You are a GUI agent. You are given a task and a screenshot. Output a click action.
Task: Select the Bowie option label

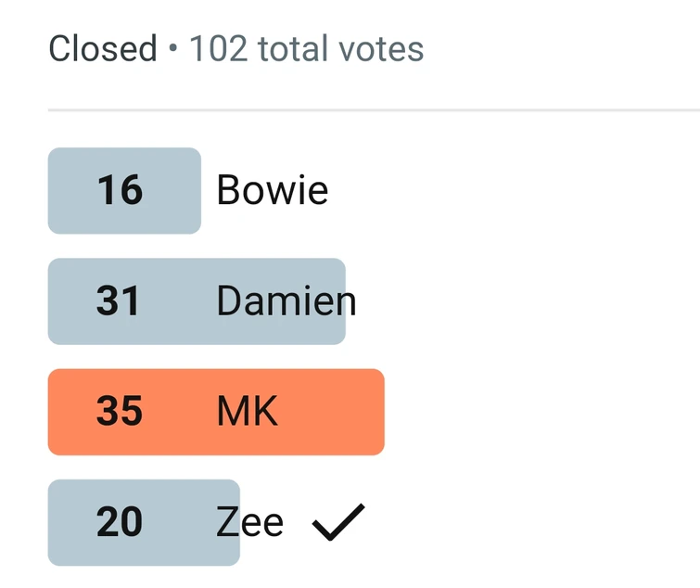pyautogui.click(x=272, y=191)
